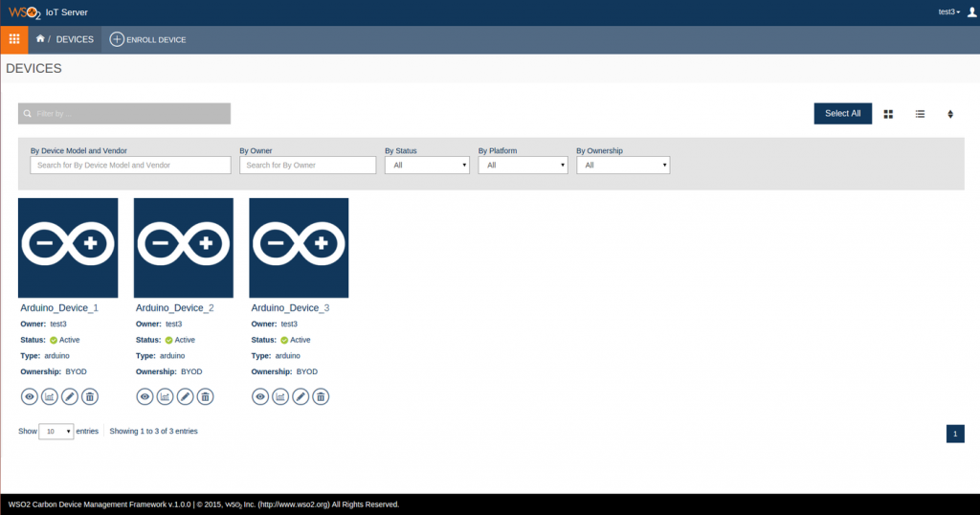The height and width of the screenshot is (515, 980).
Task: Open the By Status dropdown
Action: [x=427, y=165]
